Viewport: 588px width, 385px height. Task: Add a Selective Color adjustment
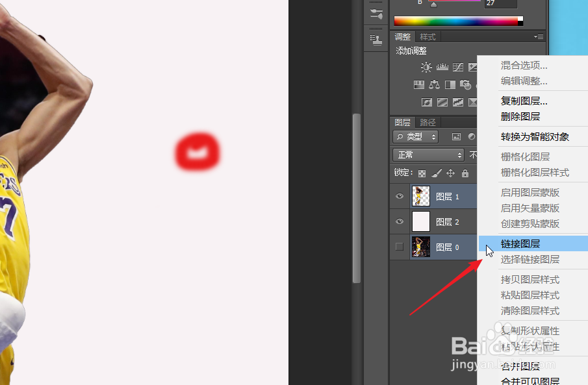point(472,102)
